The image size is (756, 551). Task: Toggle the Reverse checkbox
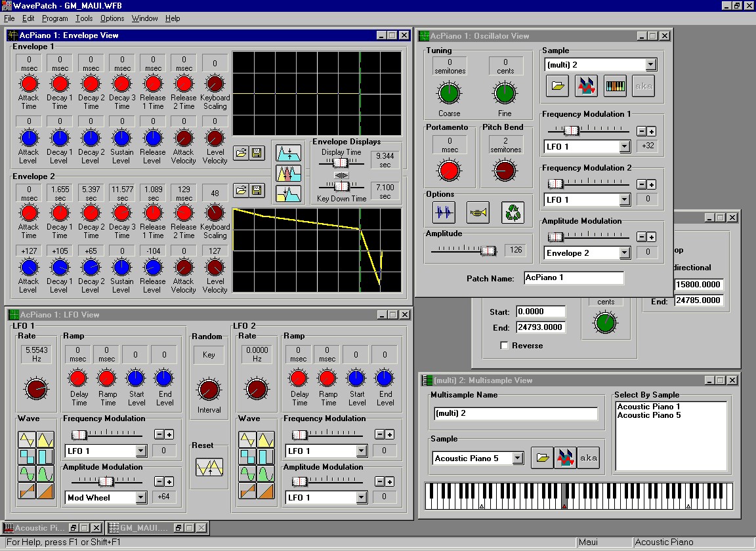[504, 346]
